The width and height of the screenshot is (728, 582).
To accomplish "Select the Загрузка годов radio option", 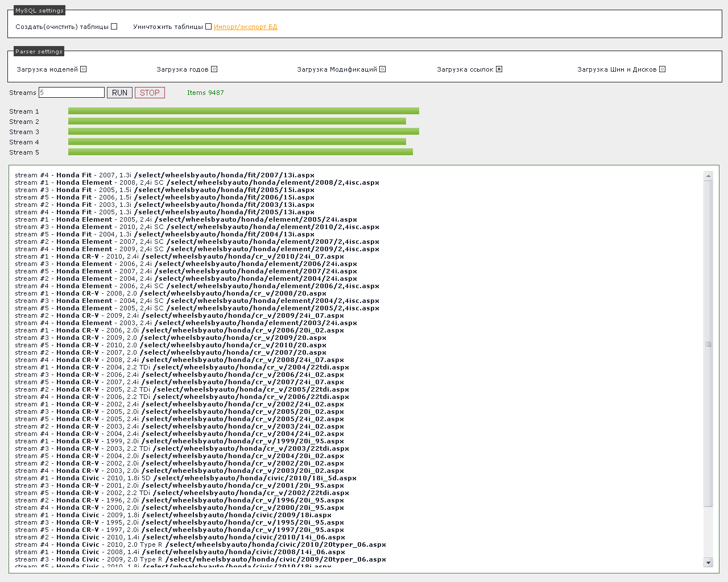I will (214, 69).
